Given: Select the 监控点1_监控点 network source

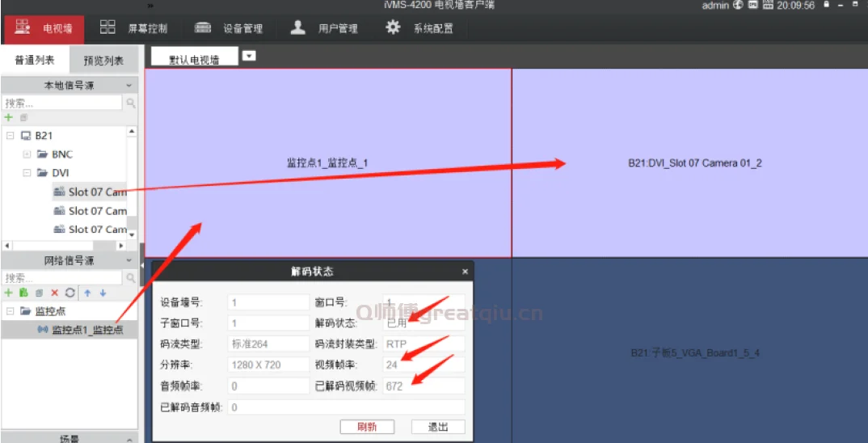Looking at the screenshot, I should (87, 330).
